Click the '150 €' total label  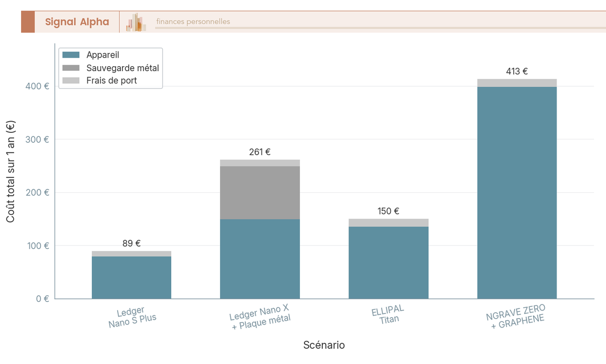tap(388, 211)
